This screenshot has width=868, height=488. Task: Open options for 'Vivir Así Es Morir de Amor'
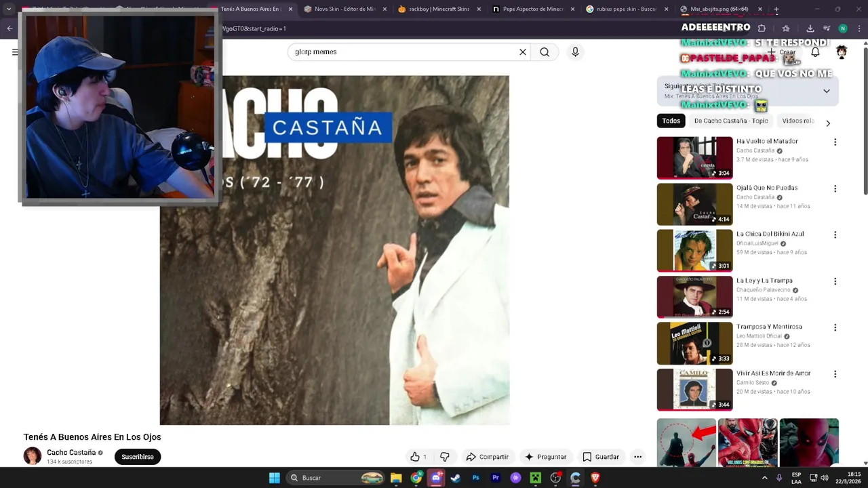click(835, 374)
